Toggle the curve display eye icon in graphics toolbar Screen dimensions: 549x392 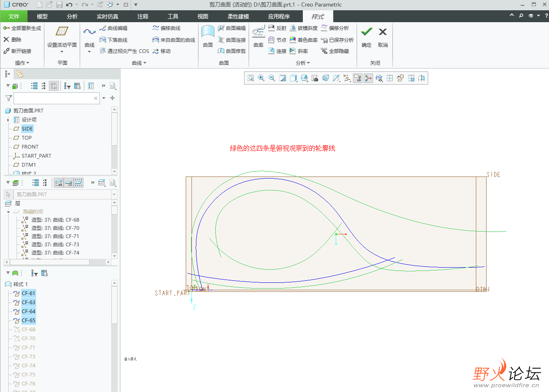pyautogui.click(x=379, y=78)
